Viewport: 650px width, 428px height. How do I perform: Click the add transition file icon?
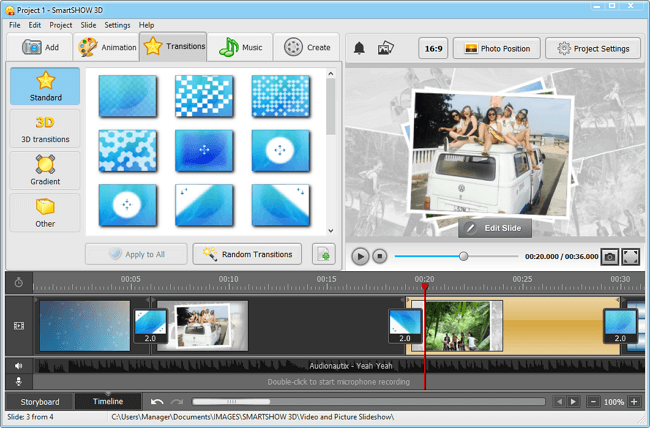323,254
